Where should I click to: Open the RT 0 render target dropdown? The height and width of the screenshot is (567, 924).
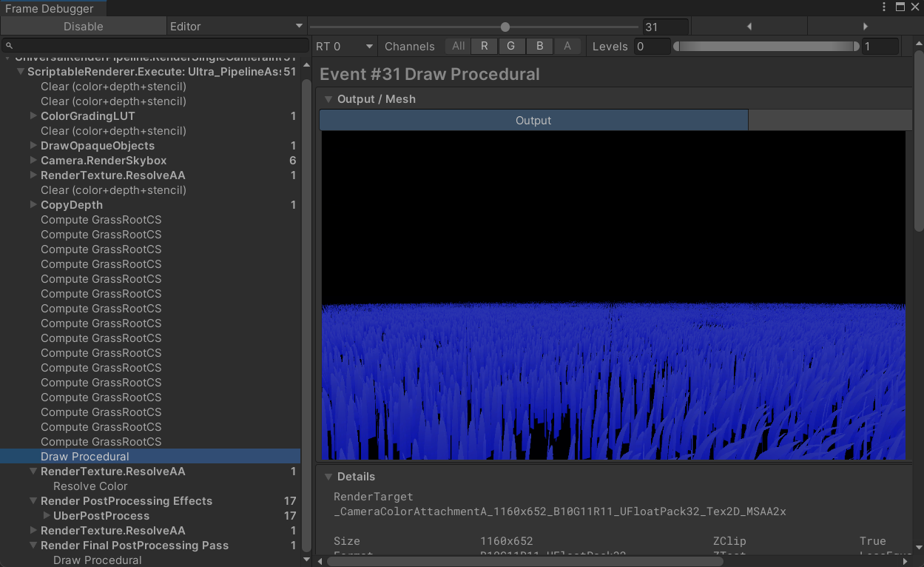344,46
